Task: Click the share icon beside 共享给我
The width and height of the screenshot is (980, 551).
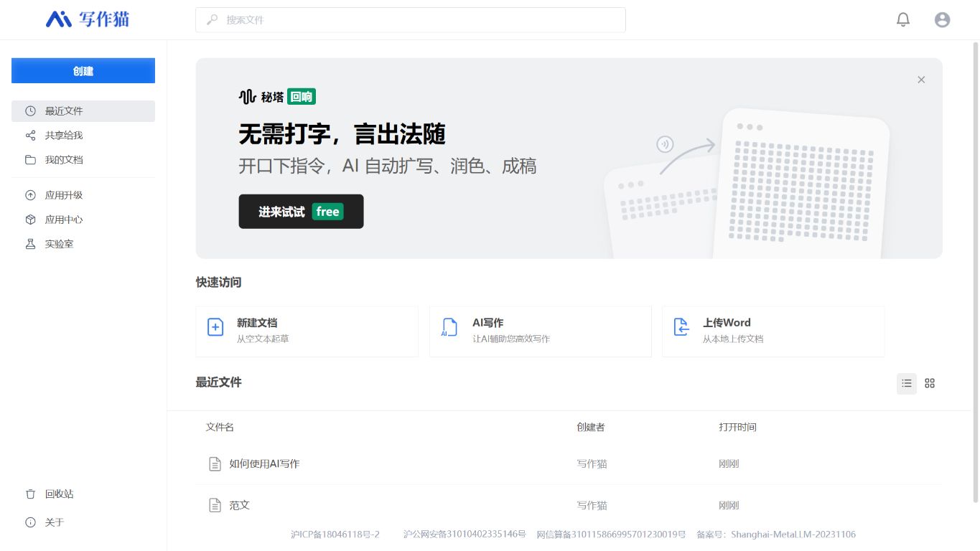Action: (x=30, y=136)
